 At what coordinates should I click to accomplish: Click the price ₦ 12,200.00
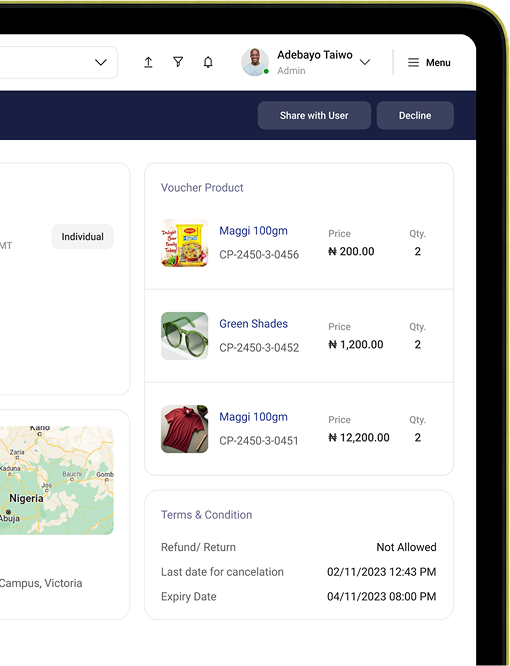point(359,437)
